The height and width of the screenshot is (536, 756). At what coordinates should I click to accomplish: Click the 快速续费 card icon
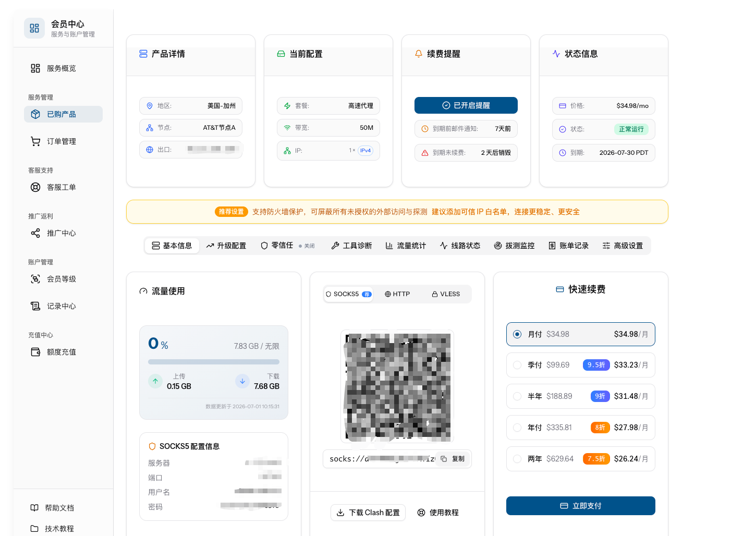pos(560,289)
